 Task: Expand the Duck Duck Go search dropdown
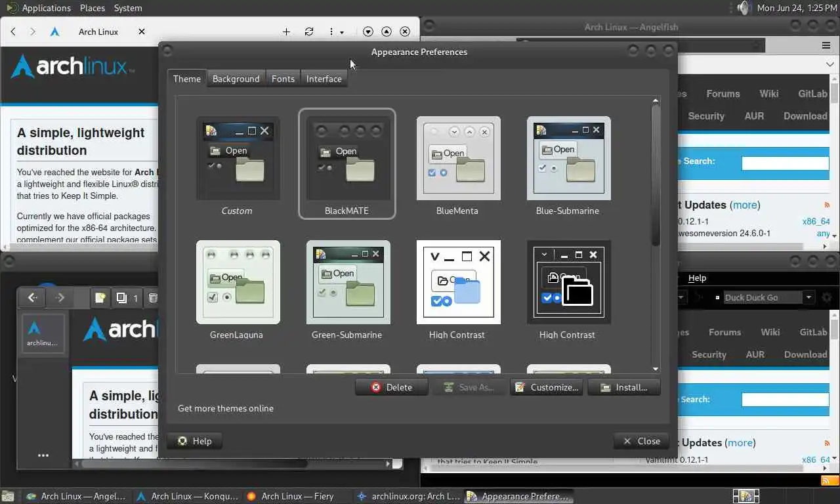(x=808, y=297)
